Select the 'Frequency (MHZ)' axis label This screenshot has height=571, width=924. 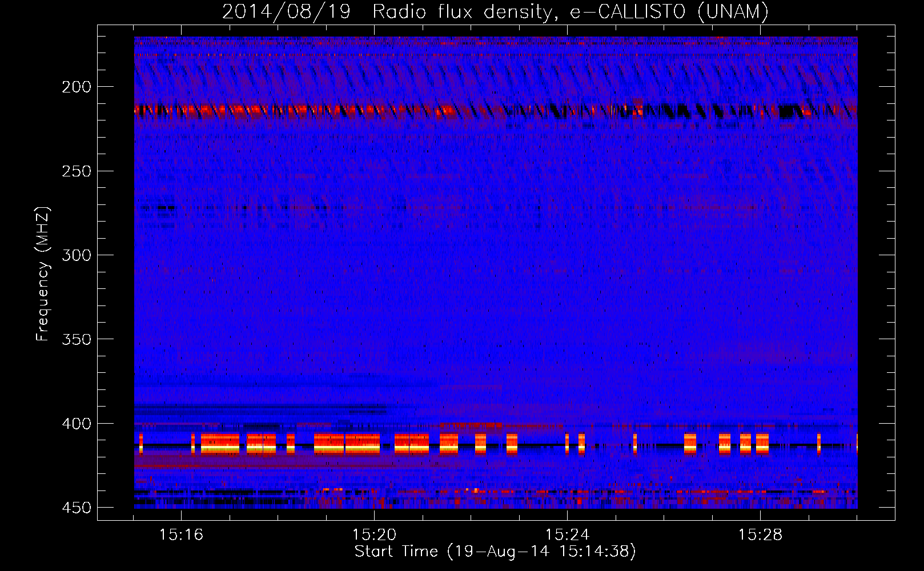tap(43, 274)
